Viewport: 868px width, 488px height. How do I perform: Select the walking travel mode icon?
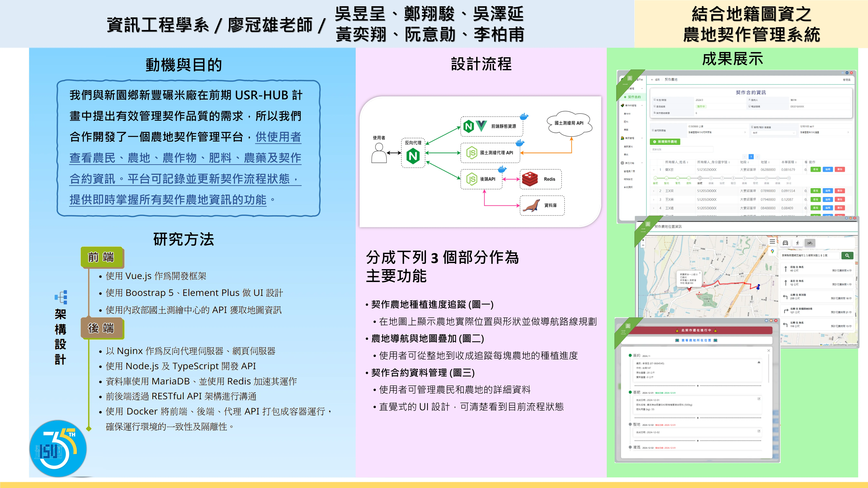797,243
